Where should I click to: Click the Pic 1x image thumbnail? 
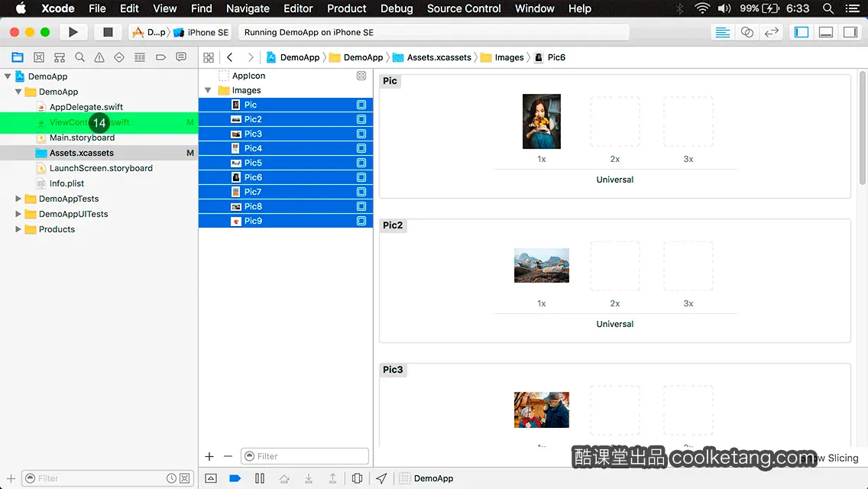coord(542,121)
